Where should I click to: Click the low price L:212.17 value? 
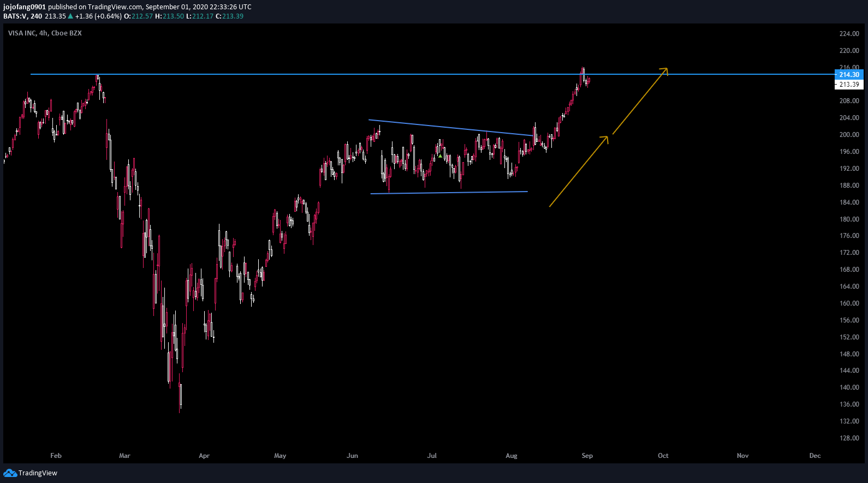[200, 16]
